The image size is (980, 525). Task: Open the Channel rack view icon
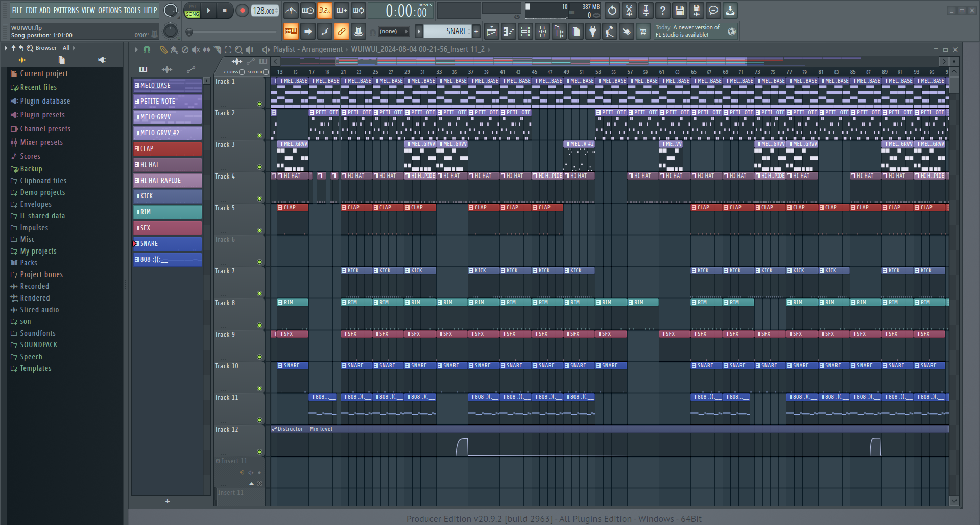[525, 32]
